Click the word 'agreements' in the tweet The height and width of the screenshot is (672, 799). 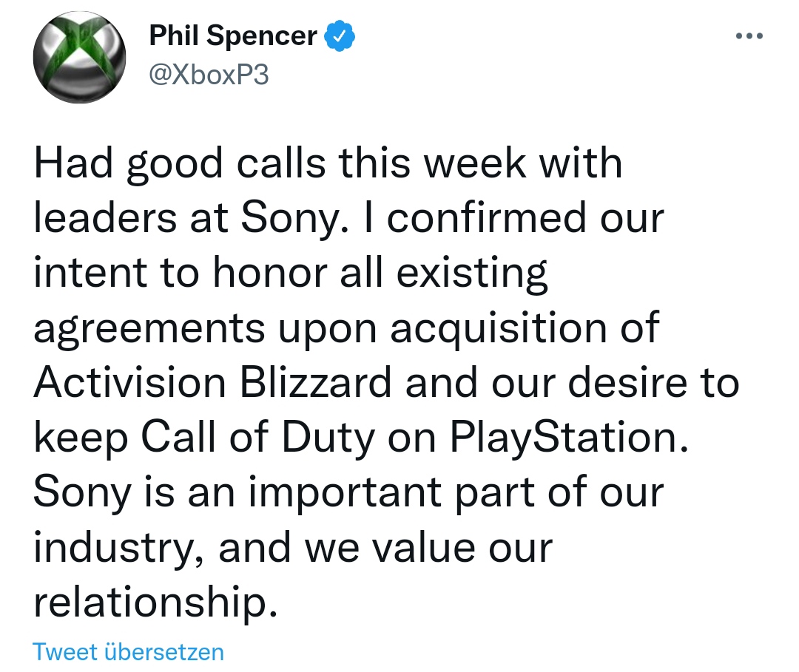[148, 329]
